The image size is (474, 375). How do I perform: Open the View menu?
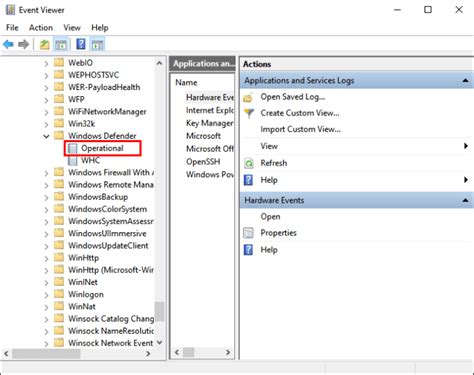[x=72, y=28]
